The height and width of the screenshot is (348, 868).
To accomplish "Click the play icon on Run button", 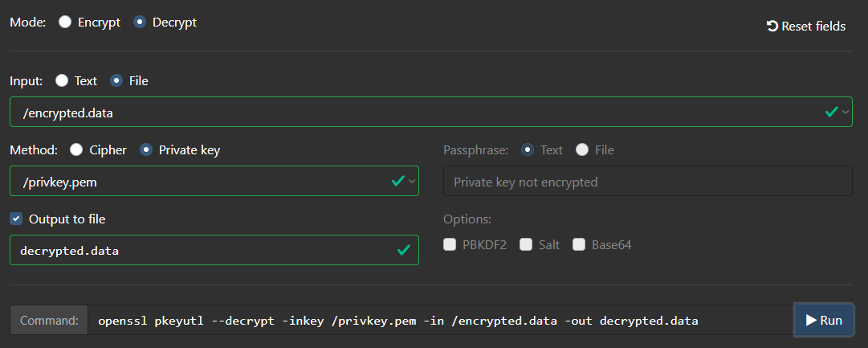I will pyautogui.click(x=811, y=321).
